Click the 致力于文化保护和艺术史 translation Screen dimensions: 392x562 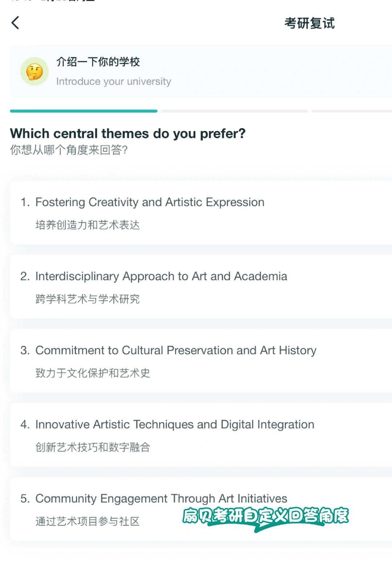coord(93,373)
